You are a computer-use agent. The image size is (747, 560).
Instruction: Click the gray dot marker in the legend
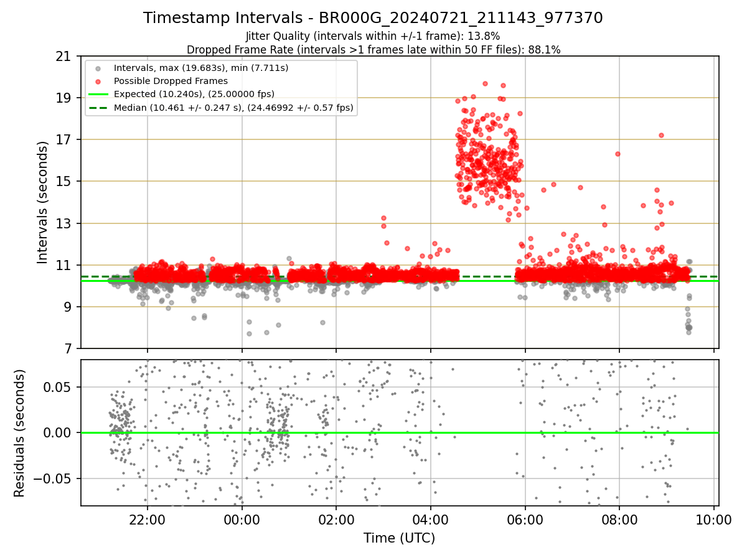click(x=99, y=68)
